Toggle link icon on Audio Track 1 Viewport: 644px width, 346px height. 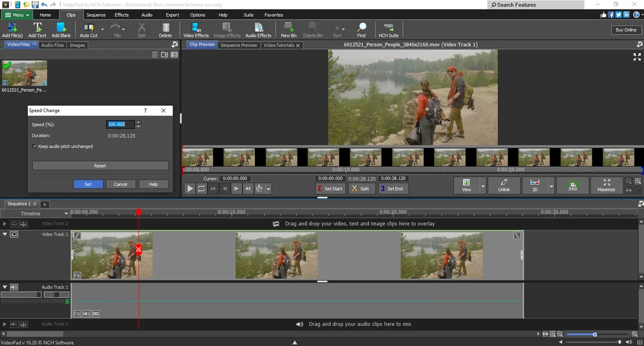(x=96, y=314)
